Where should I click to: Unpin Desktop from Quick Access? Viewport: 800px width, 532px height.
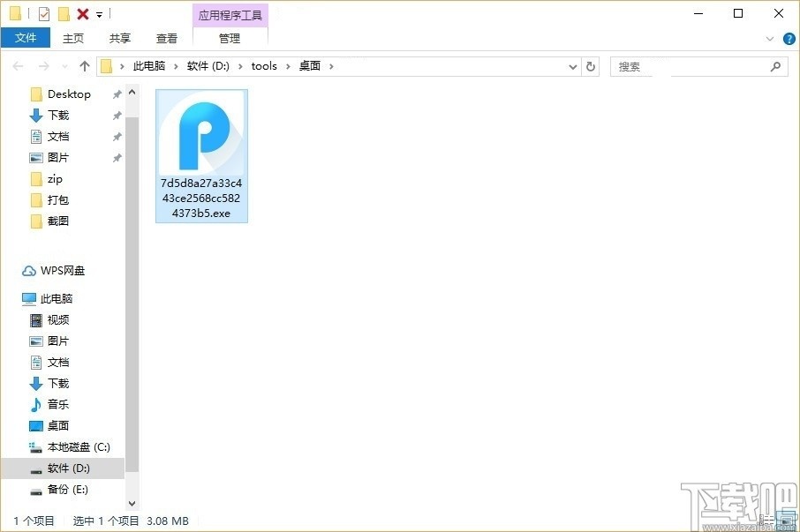(116, 94)
